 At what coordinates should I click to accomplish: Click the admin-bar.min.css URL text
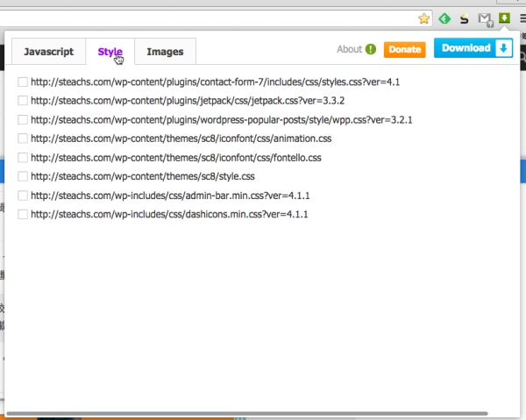click(170, 196)
